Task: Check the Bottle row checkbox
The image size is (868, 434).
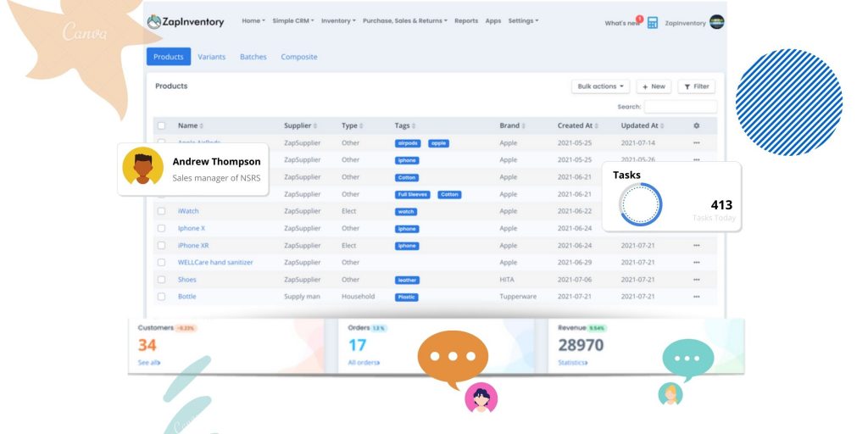Action: tap(161, 297)
